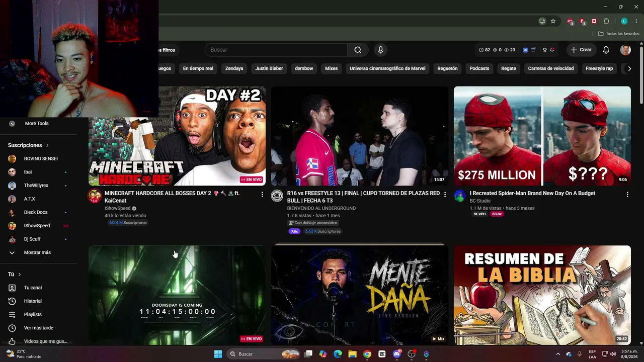
Task: Open the YouTube account avatar menu
Action: click(x=625, y=50)
